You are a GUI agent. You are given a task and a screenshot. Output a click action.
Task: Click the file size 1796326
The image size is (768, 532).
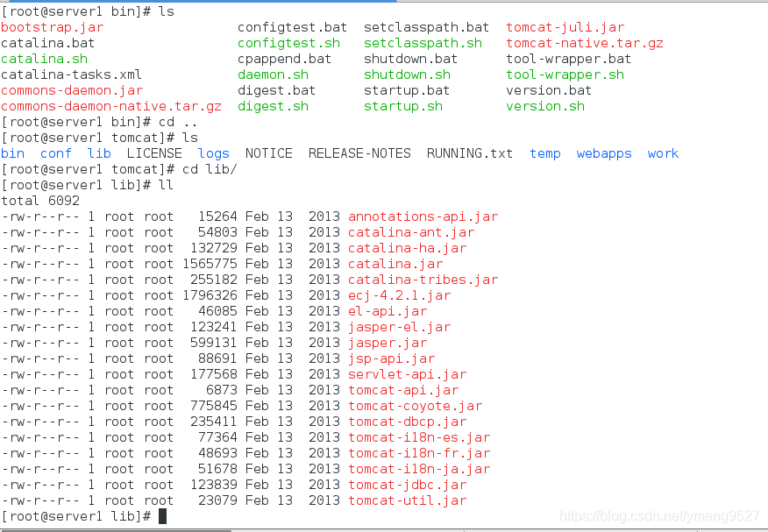pos(210,295)
